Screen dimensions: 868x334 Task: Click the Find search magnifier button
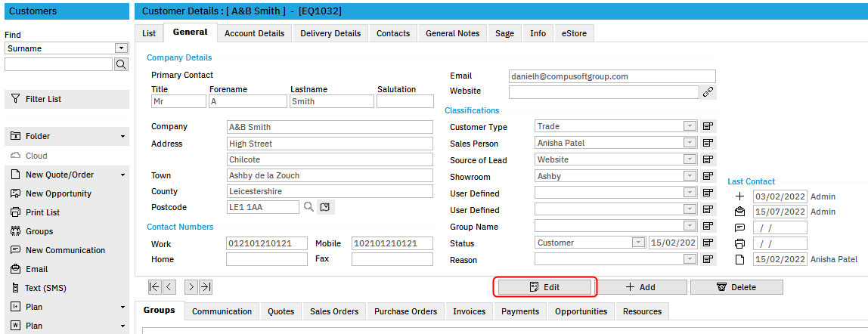click(x=121, y=65)
